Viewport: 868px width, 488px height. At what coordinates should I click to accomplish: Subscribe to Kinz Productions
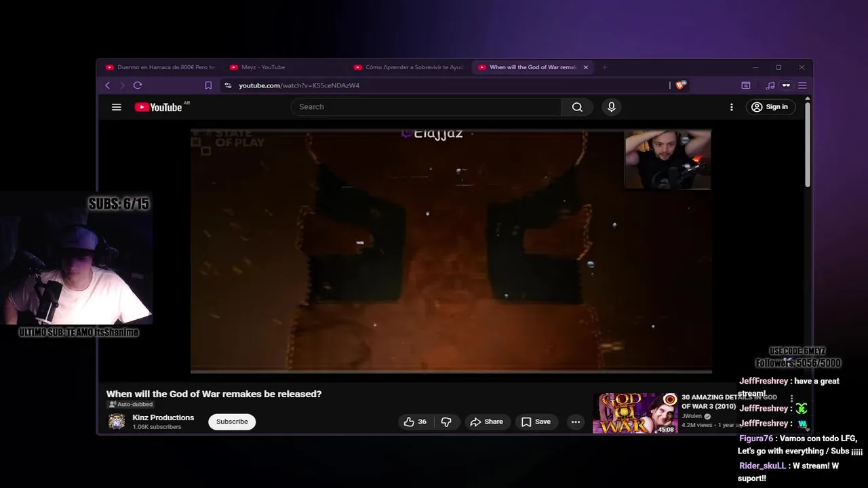tap(232, 422)
